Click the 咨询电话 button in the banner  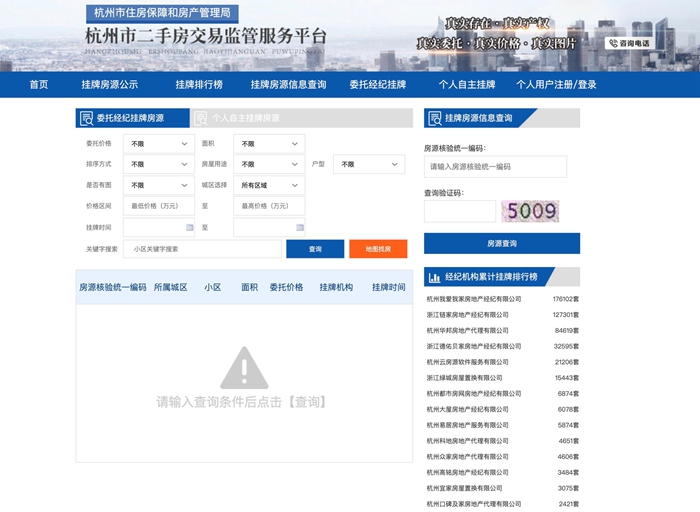(629, 43)
